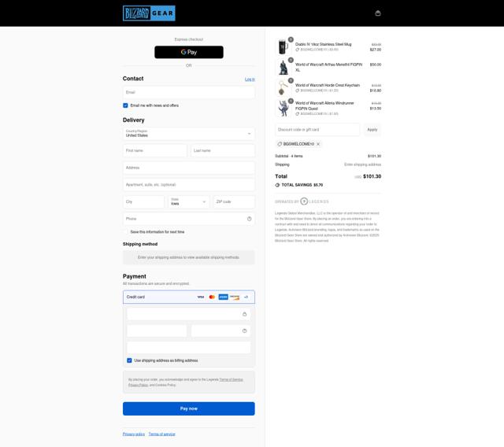Open the Legends Terms of Service link
Image resolution: width=504 pixels, height=447 pixels.
[231, 379]
